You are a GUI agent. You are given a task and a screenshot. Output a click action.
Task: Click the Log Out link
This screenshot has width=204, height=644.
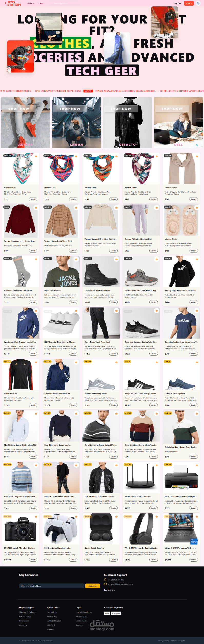(x=178, y=3)
